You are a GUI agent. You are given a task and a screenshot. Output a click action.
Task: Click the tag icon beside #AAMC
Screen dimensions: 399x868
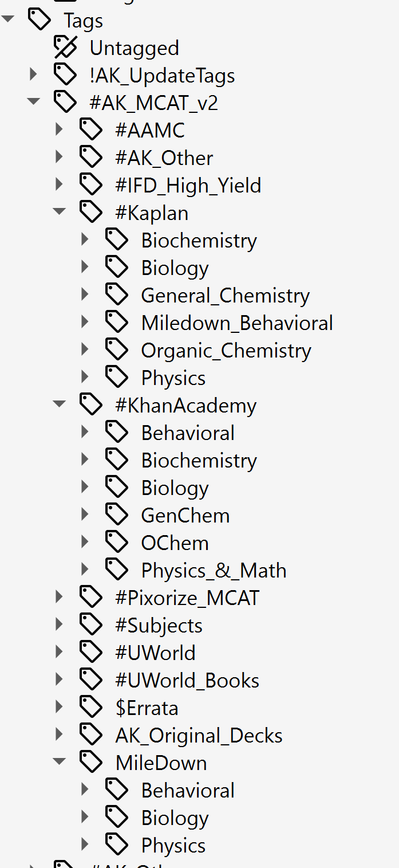(x=91, y=130)
